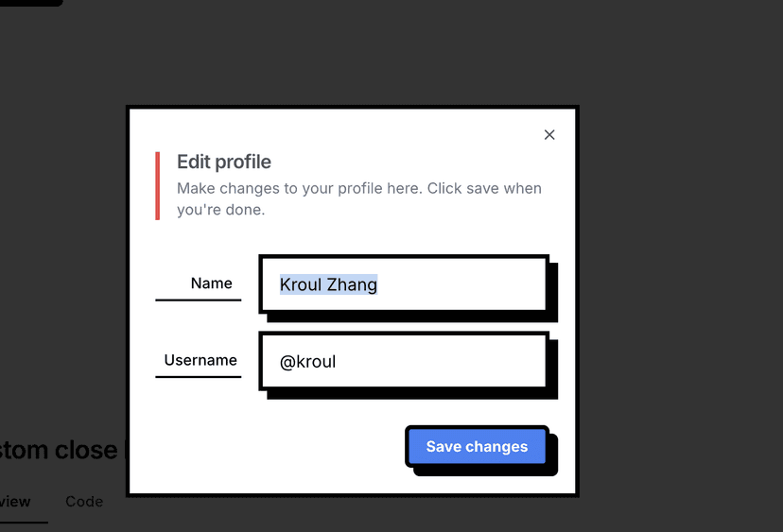Click the Name field label
This screenshot has width=783, height=532.
tap(211, 283)
